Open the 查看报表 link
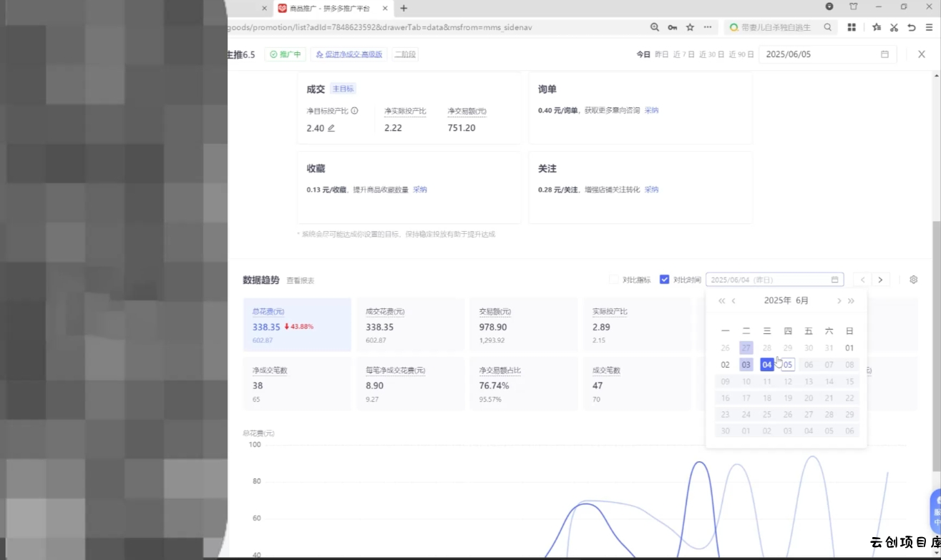 (x=300, y=280)
